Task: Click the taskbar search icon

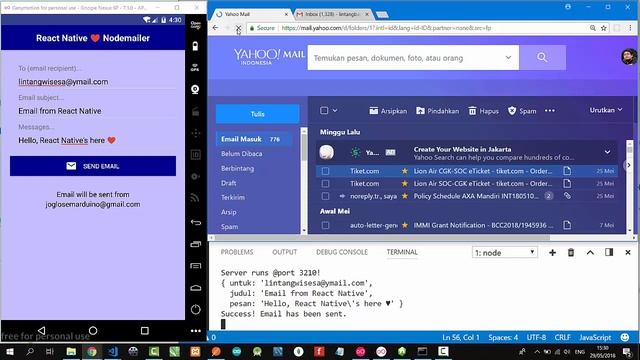Action: click(x=30, y=351)
